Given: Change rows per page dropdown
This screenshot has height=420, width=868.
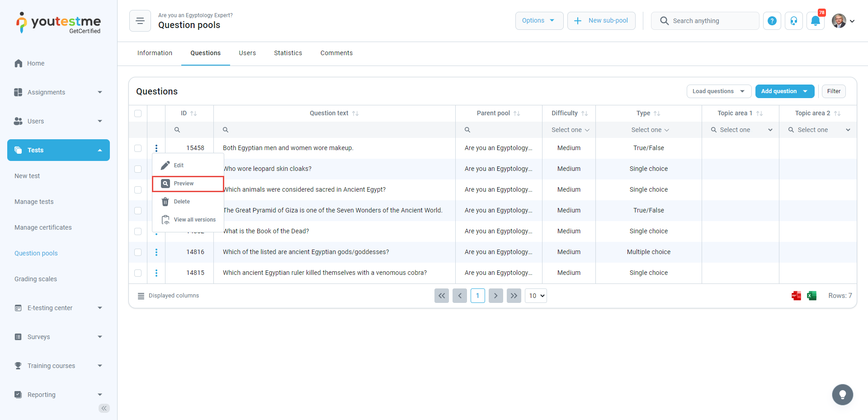Looking at the screenshot, I should (536, 296).
